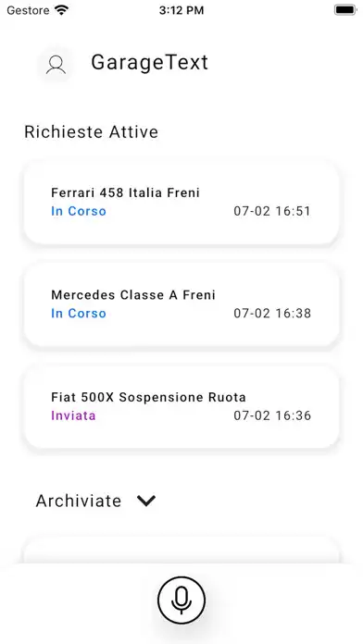This screenshot has height=644, width=363.
Task: Open the partially visible archived card
Action: click(x=181, y=551)
